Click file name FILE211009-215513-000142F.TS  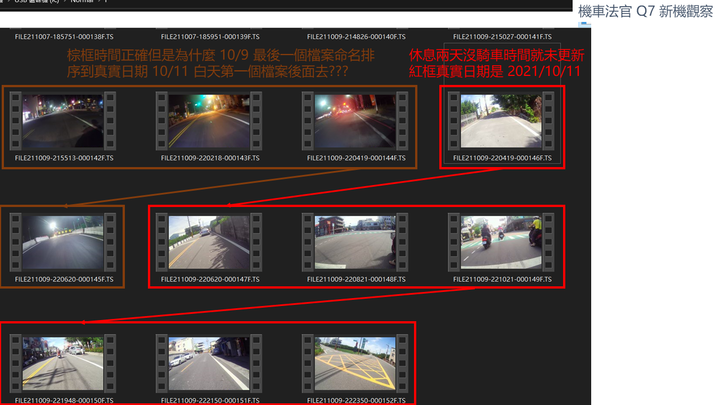[64, 158]
